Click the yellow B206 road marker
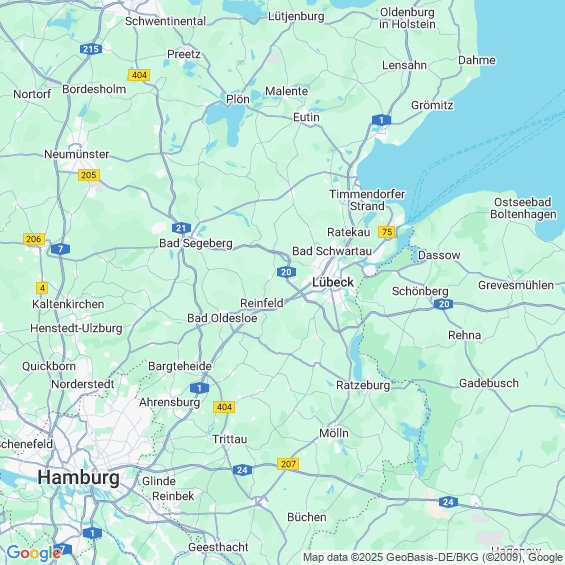The height and width of the screenshot is (565, 565). (34, 239)
